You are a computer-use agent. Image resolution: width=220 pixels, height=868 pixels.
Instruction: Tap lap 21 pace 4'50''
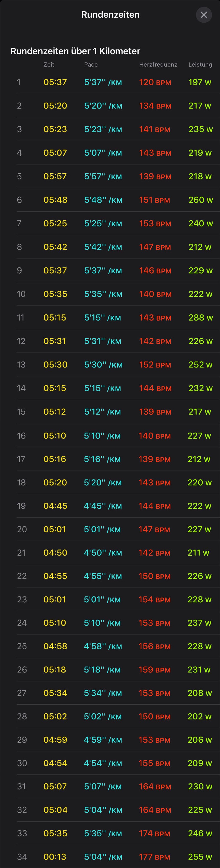(103, 553)
